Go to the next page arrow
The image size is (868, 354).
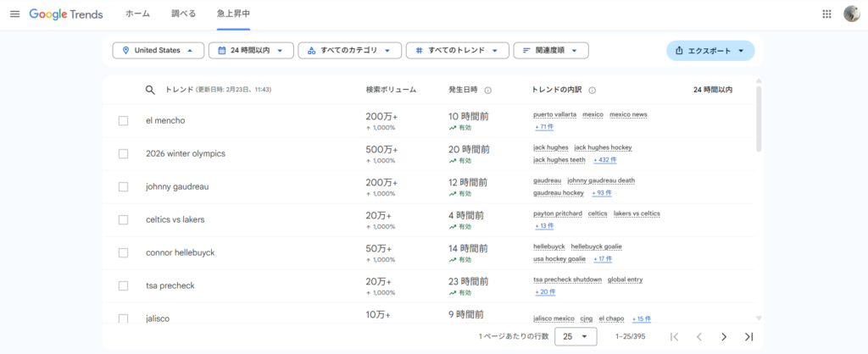(x=723, y=336)
